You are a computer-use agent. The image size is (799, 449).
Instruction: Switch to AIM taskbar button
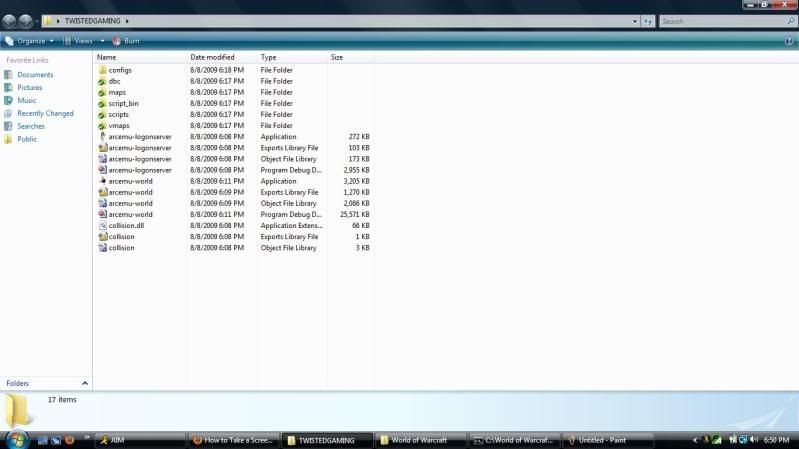[x=140, y=440]
